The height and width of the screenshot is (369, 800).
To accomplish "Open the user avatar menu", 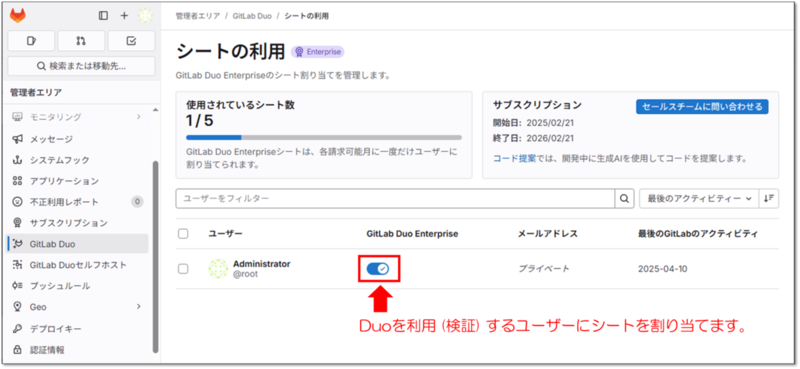I will click(145, 15).
